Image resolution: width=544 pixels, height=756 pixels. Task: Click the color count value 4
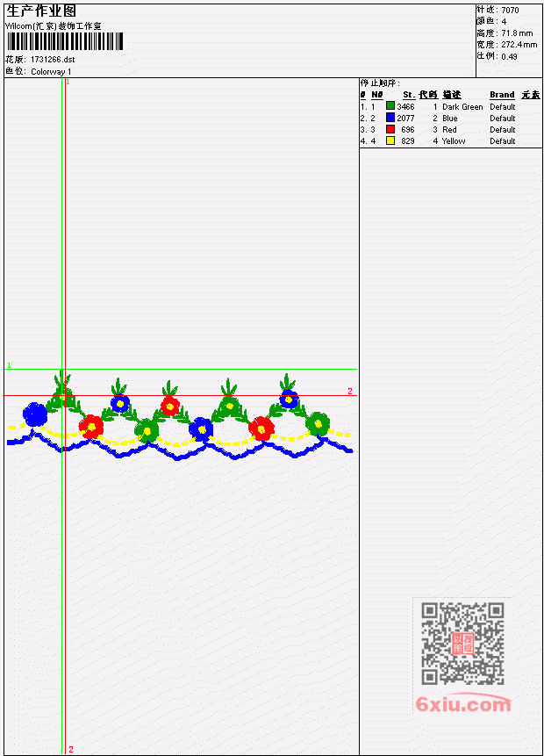click(x=504, y=22)
